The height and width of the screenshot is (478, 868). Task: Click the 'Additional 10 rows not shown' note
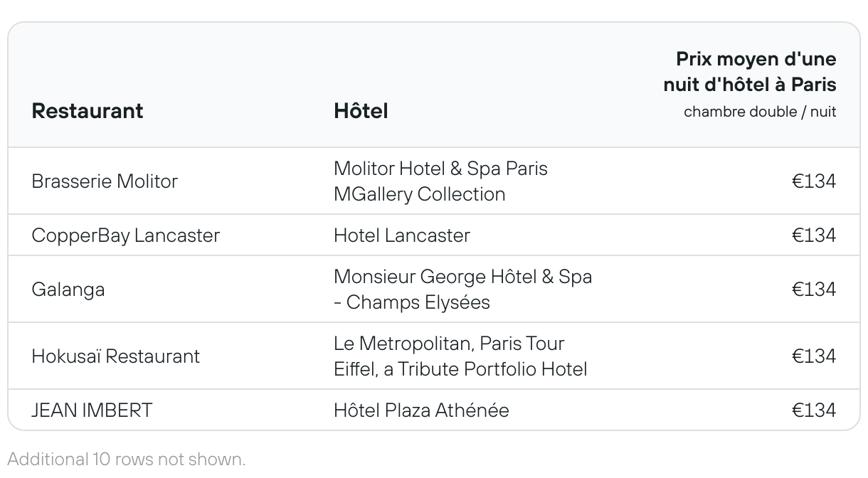pyautogui.click(x=127, y=459)
